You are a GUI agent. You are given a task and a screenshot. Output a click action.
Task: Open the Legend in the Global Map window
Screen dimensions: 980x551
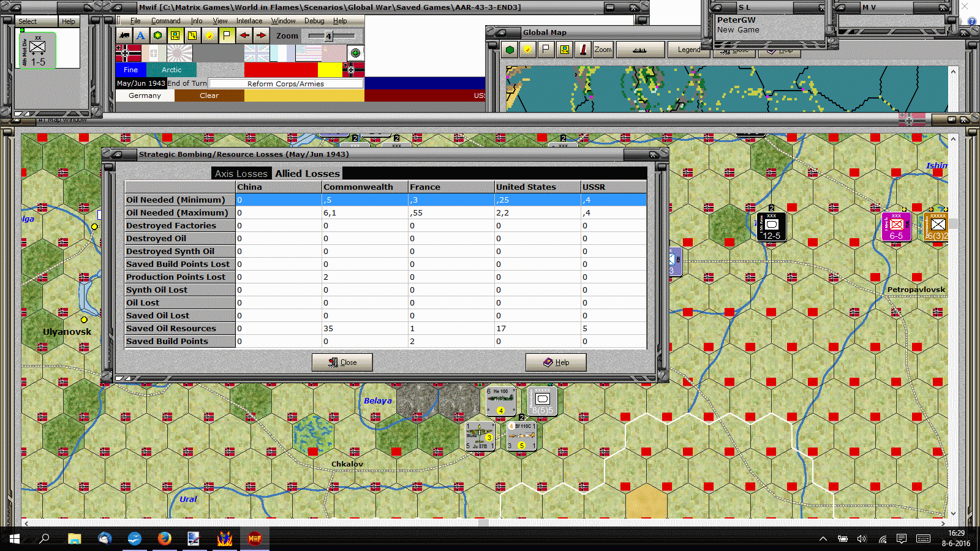[689, 50]
